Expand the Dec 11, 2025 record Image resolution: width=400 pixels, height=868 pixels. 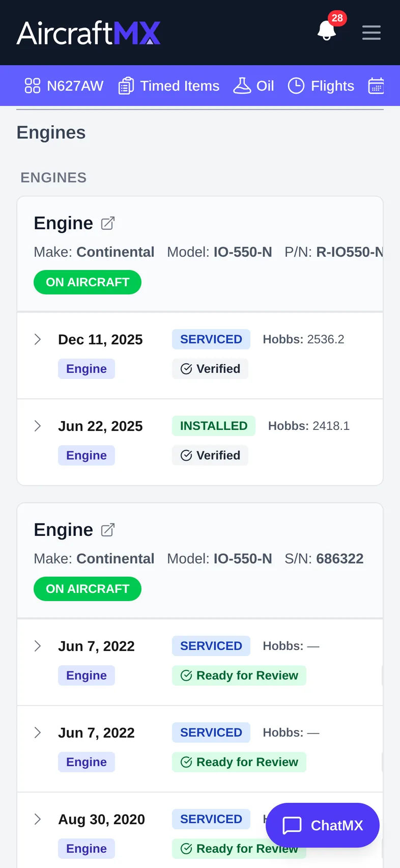click(38, 339)
